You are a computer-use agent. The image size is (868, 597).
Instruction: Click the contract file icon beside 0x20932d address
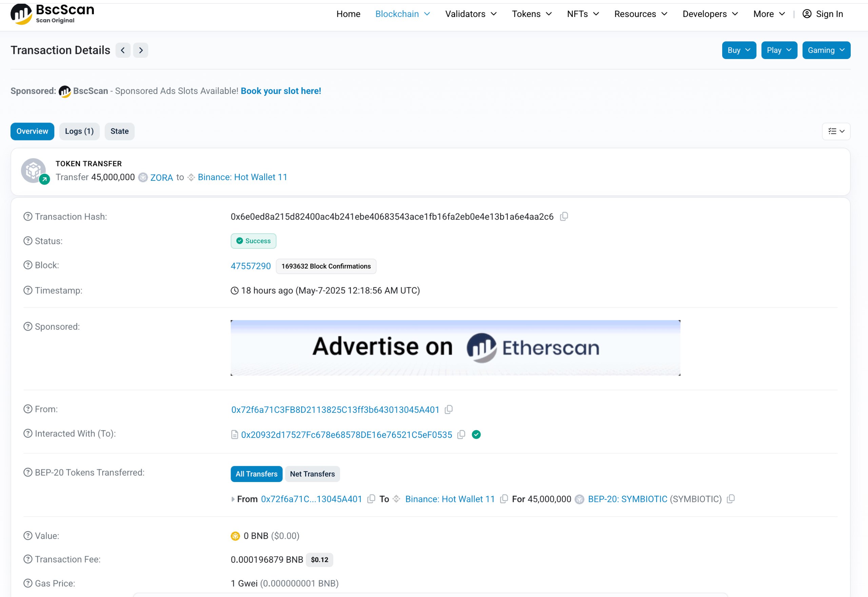tap(234, 435)
